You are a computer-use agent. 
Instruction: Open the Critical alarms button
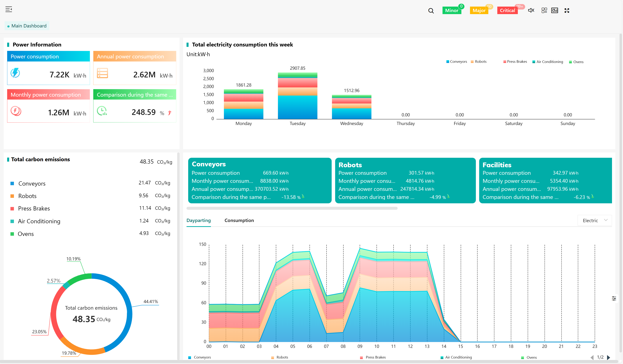click(507, 10)
